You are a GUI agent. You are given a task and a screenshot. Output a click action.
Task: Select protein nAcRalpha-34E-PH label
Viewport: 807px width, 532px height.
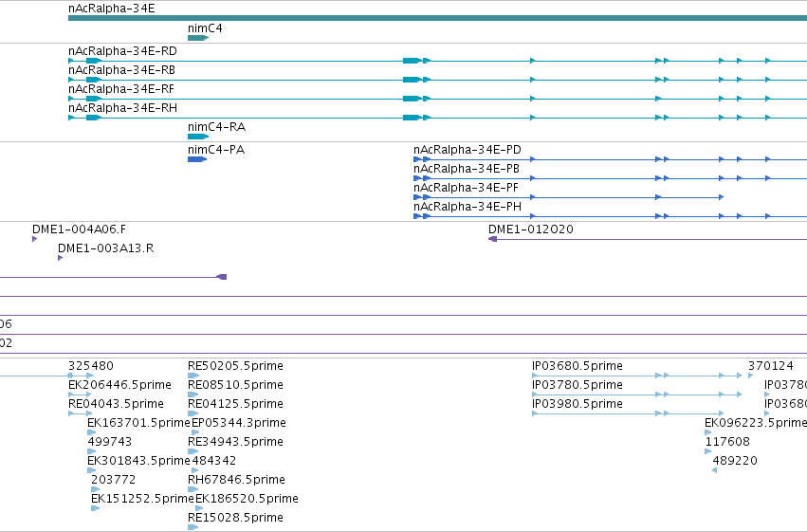coord(468,207)
